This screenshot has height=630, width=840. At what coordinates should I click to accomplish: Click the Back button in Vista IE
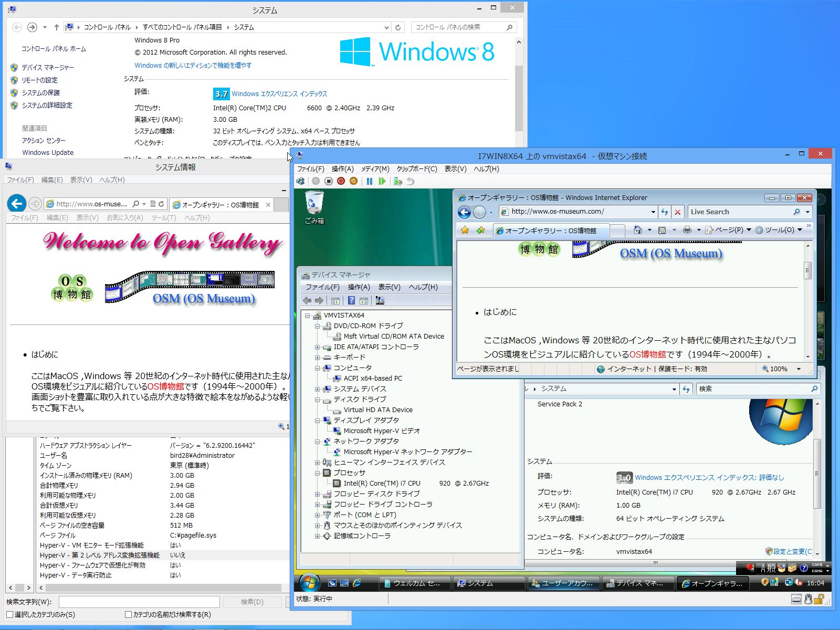coord(464,212)
